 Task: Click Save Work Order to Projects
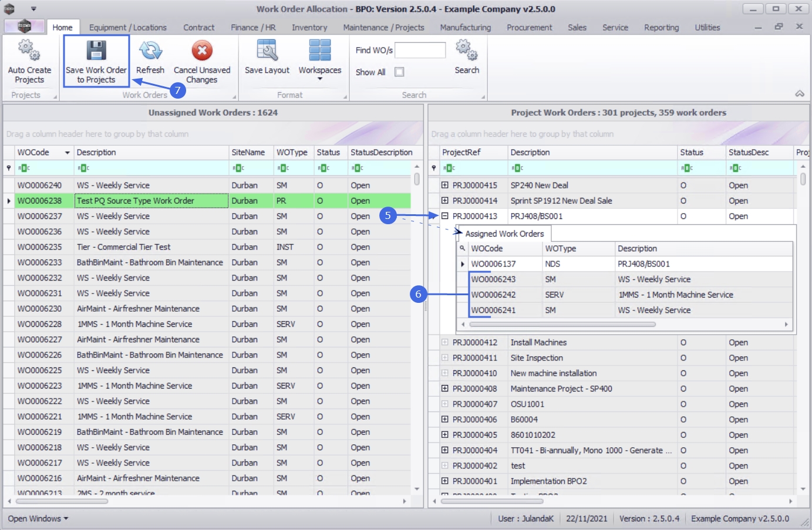[96, 61]
